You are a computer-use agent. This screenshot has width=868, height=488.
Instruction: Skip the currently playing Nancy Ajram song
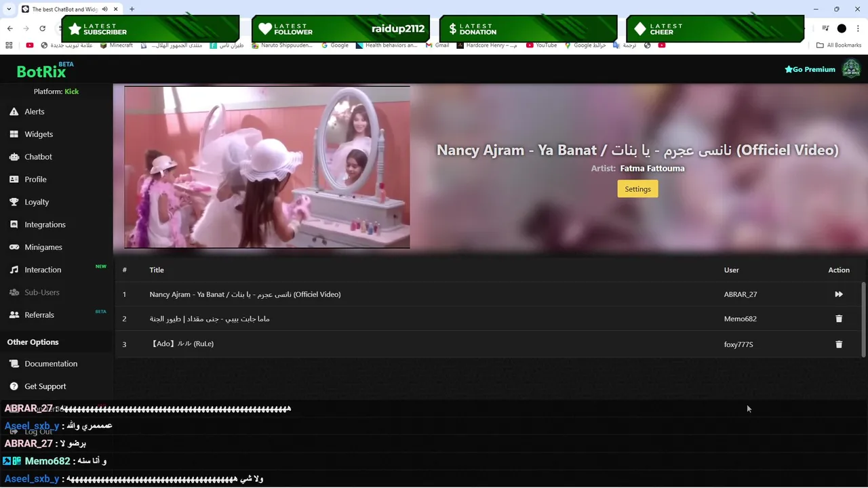click(x=839, y=294)
